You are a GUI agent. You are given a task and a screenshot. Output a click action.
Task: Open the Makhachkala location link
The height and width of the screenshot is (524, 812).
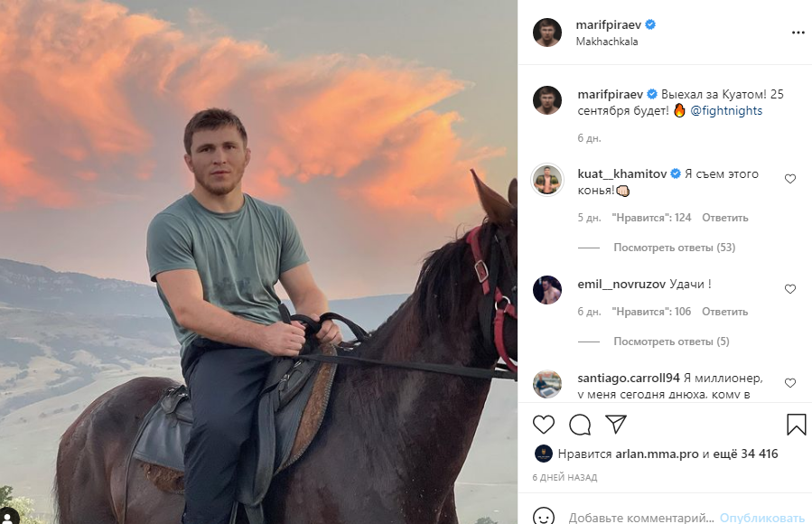click(606, 42)
